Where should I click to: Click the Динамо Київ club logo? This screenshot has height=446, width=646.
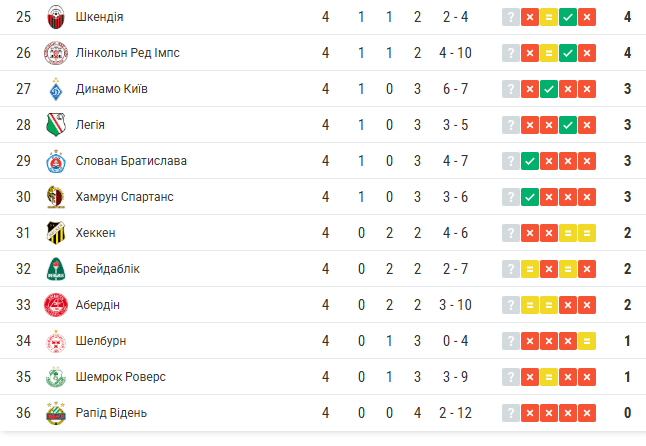[55, 89]
